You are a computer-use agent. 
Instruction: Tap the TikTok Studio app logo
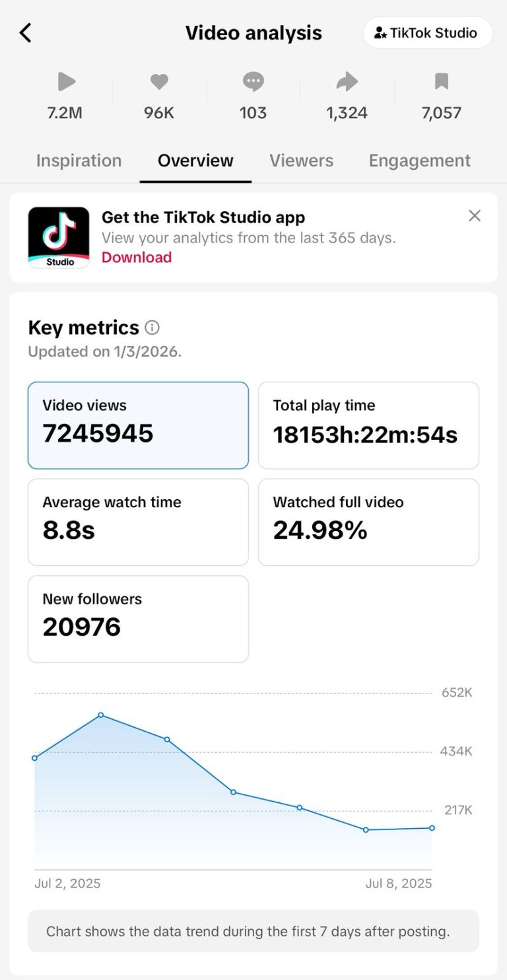[59, 238]
